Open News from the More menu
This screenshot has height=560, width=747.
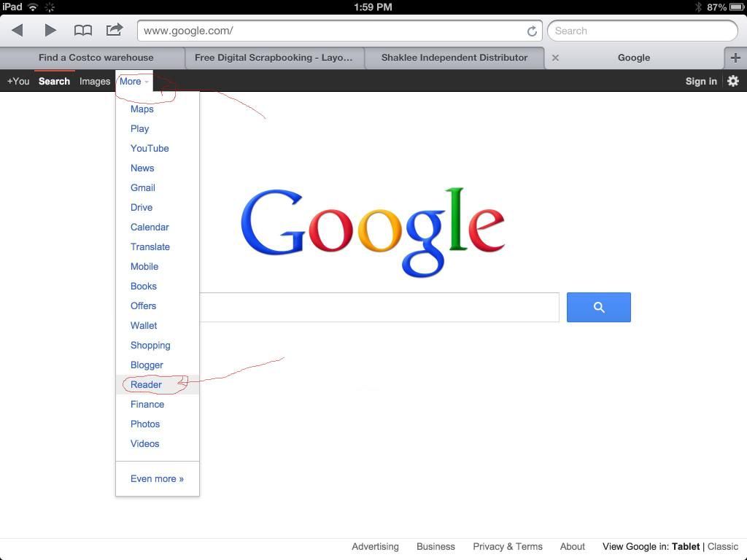coord(142,168)
